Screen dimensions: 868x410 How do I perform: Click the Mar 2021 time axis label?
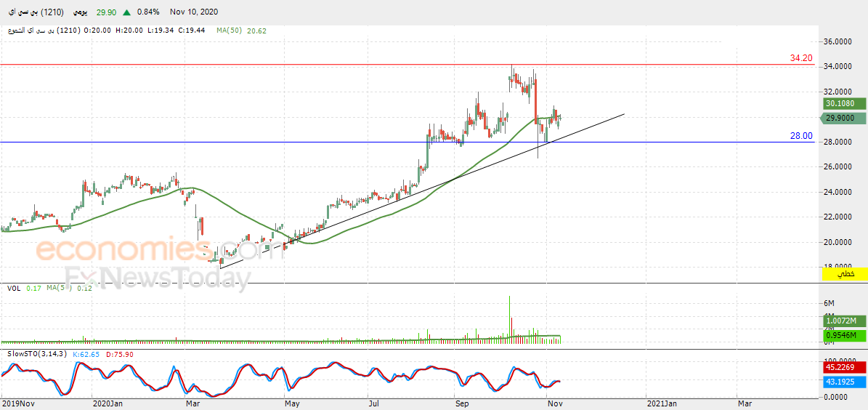pyautogui.click(x=745, y=404)
